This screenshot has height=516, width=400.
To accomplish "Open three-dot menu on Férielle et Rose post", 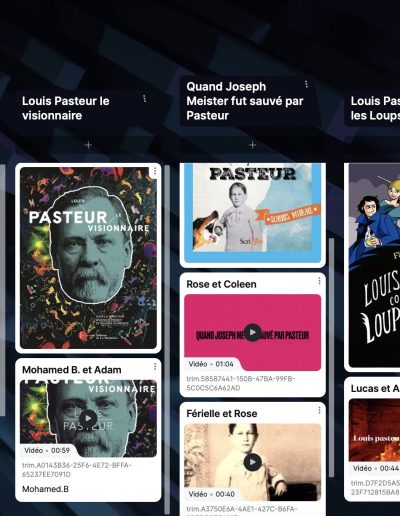I will (319, 410).
